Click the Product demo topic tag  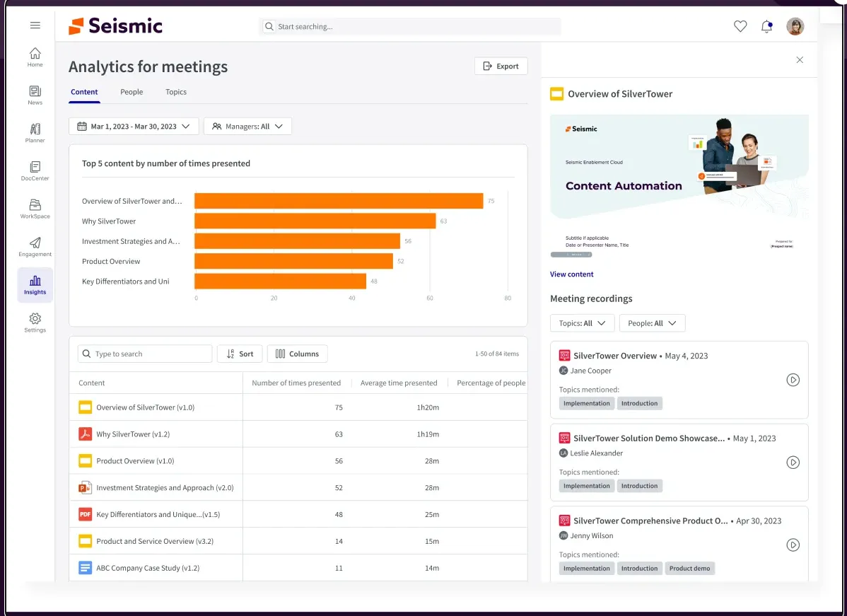[690, 569]
